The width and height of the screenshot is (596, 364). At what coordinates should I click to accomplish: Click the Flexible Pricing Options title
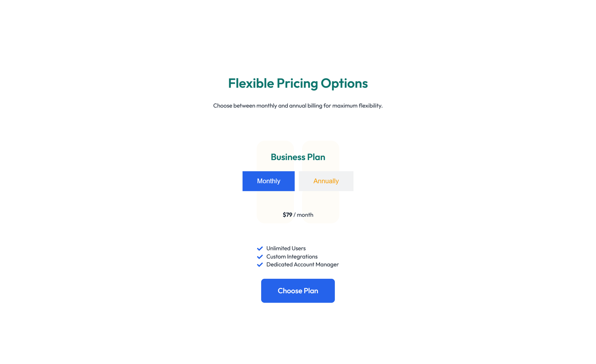click(298, 83)
